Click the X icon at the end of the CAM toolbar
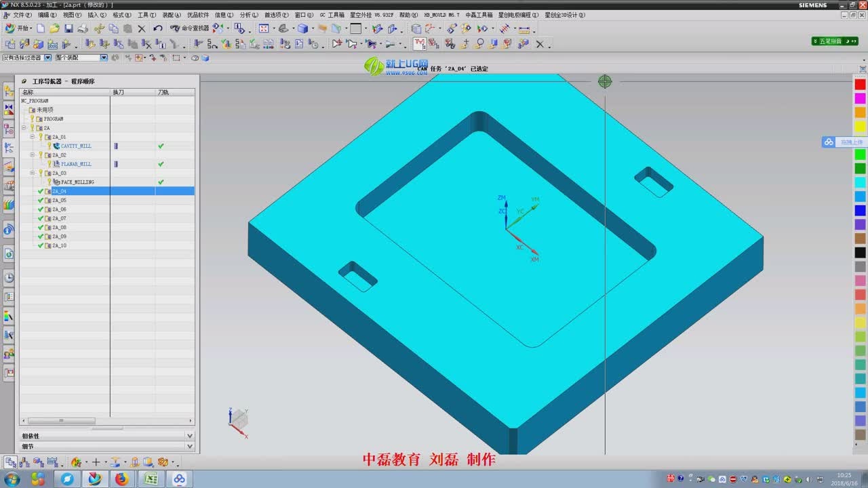 pos(540,43)
